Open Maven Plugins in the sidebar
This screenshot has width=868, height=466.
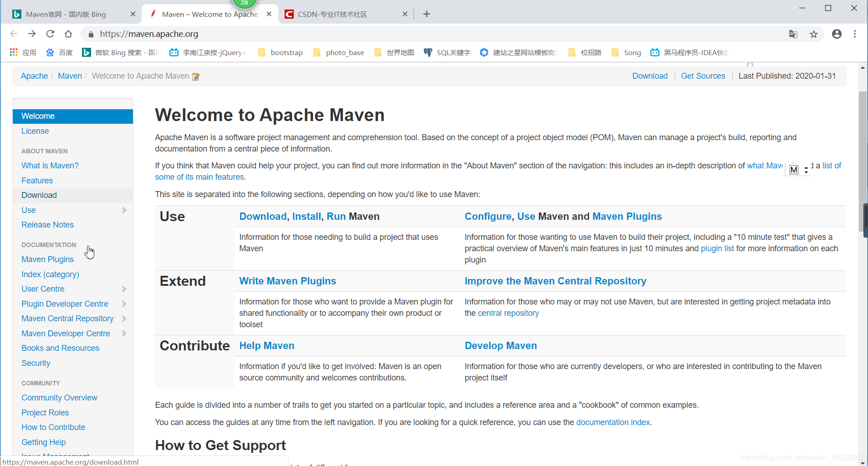(47, 259)
